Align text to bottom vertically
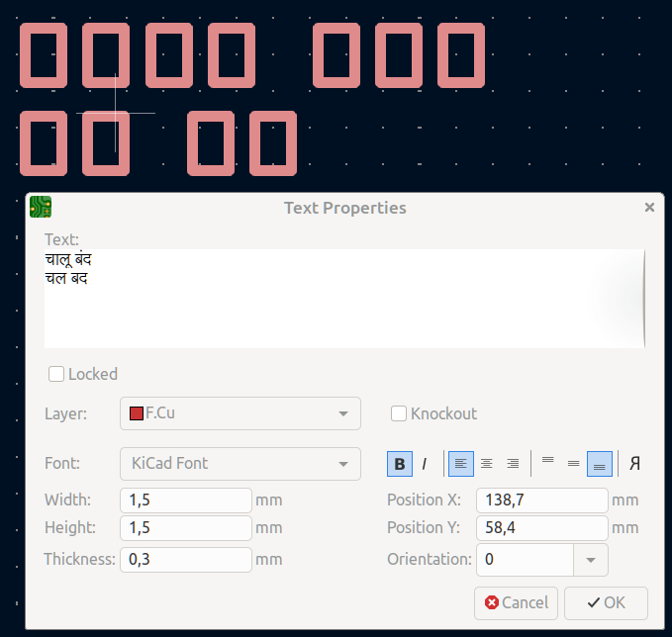672x637 pixels. [x=599, y=463]
